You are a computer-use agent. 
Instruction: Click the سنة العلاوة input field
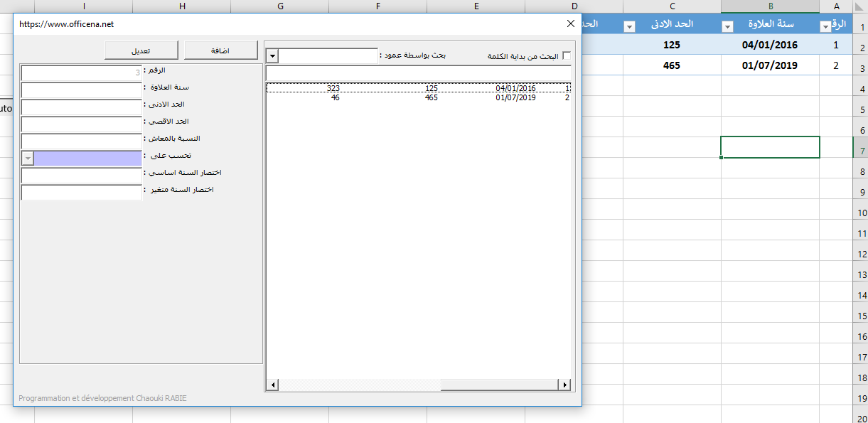[x=82, y=90]
